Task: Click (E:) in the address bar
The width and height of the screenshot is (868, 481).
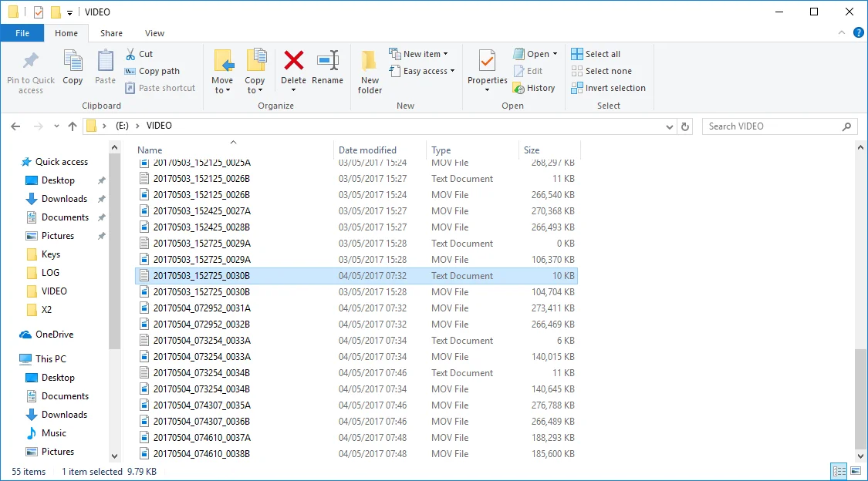Action: pyautogui.click(x=123, y=126)
